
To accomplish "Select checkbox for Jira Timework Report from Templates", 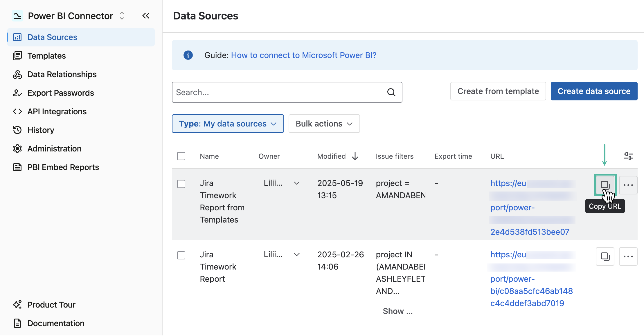I will pyautogui.click(x=181, y=184).
